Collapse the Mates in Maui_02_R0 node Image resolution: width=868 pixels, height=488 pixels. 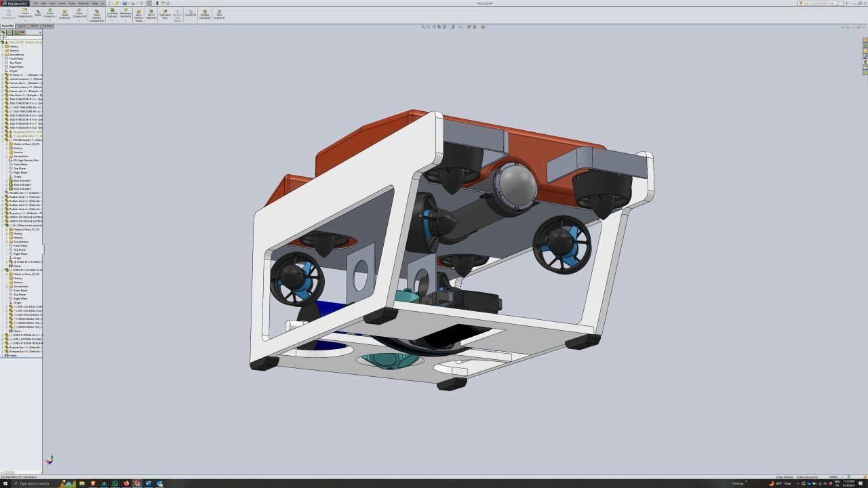pos(6,144)
